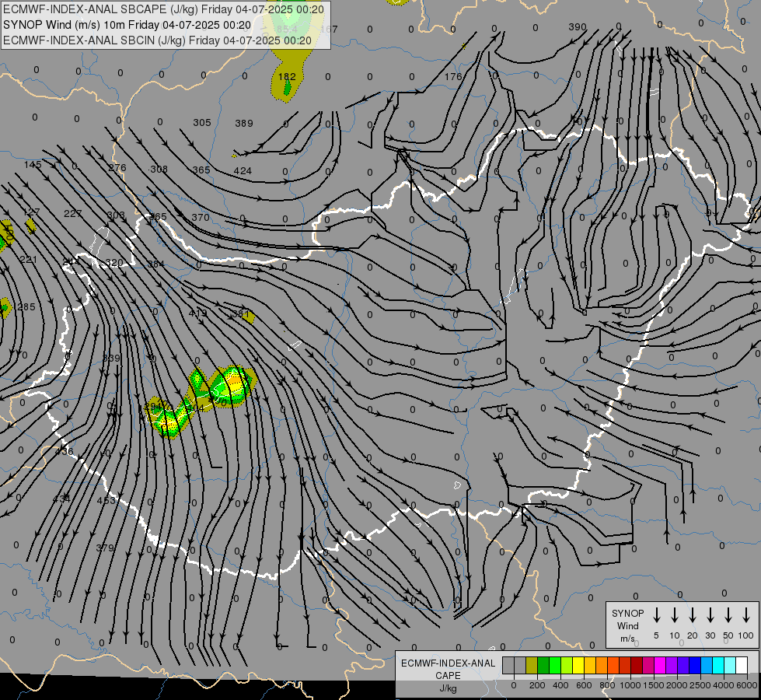Click the CAPE value 221 on the map
The width and height of the screenshot is (761, 700).
coord(29,260)
